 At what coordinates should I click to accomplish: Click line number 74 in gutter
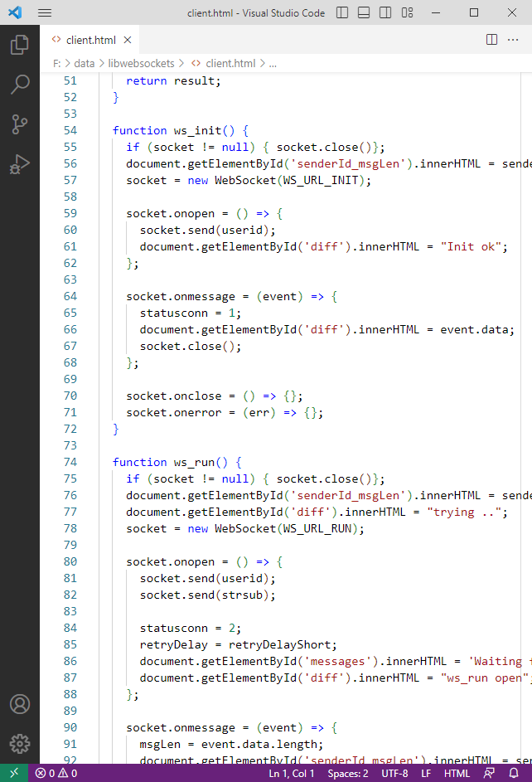tap(70, 463)
